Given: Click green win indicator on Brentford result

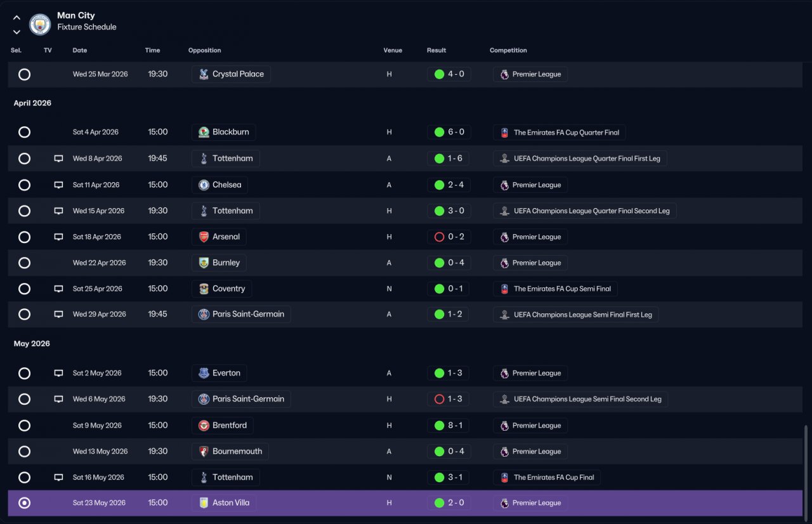Looking at the screenshot, I should (439, 425).
